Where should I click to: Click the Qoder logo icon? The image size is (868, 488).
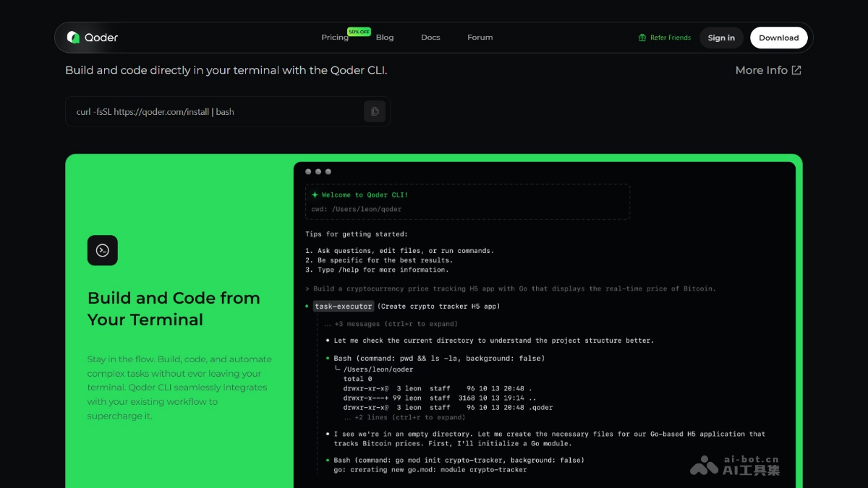tap(73, 37)
